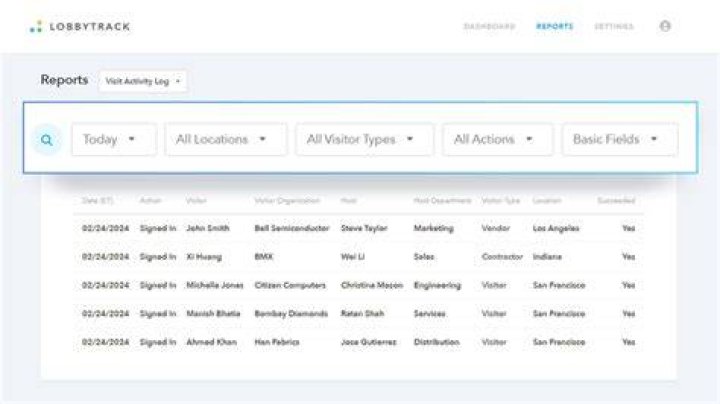The height and width of the screenshot is (404, 720).
Task: Open the Settings navigation tab
Action: (614, 26)
